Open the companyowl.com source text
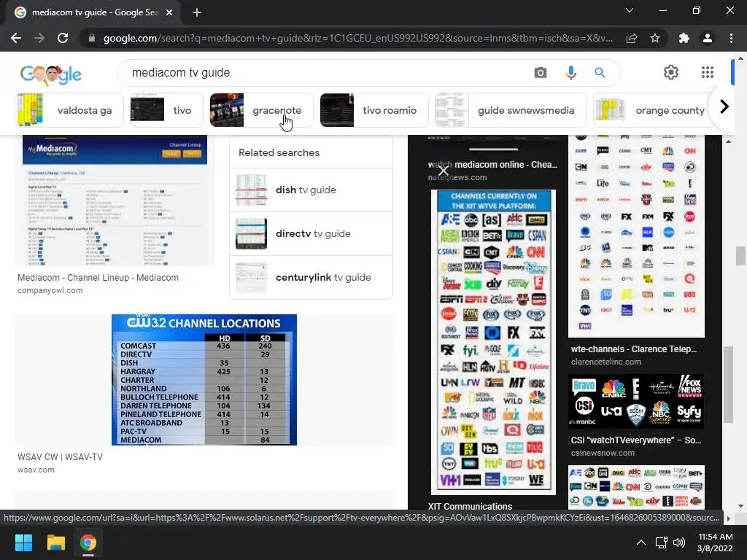This screenshot has height=560, width=747. tap(50, 290)
